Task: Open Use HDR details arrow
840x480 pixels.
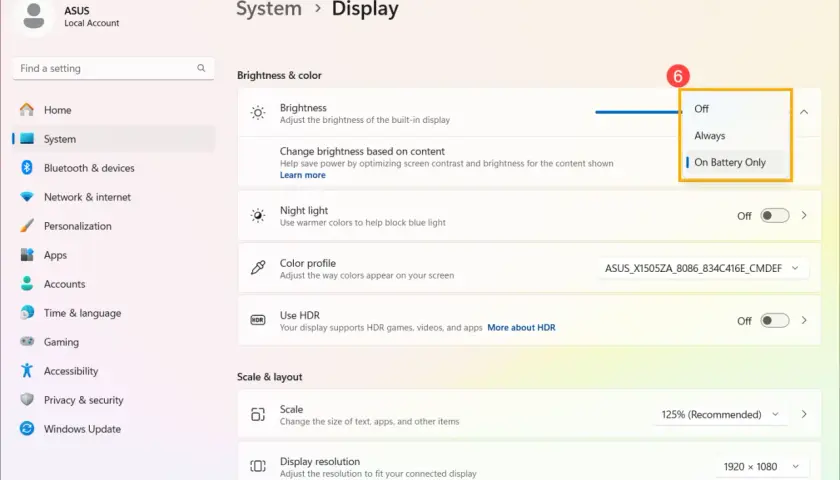Action: pyautogui.click(x=804, y=320)
